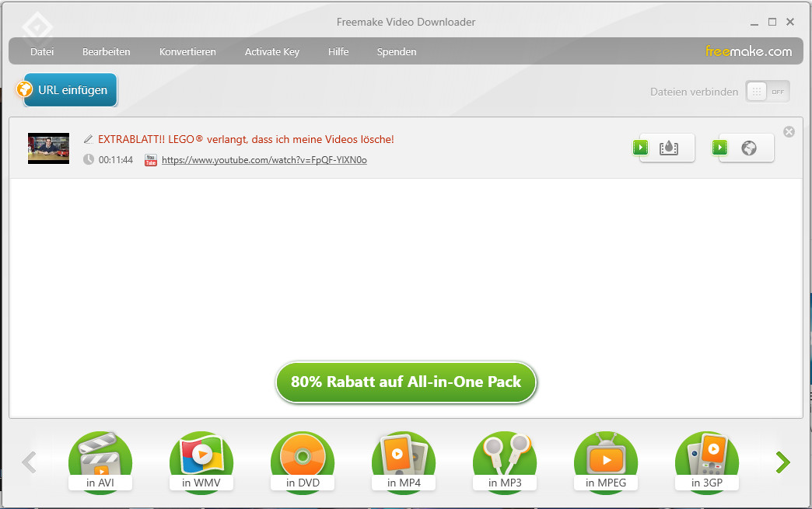Screen dimensions: 812x509
Task: Toggle the Dateien verbinden switch on
Action: point(768,91)
